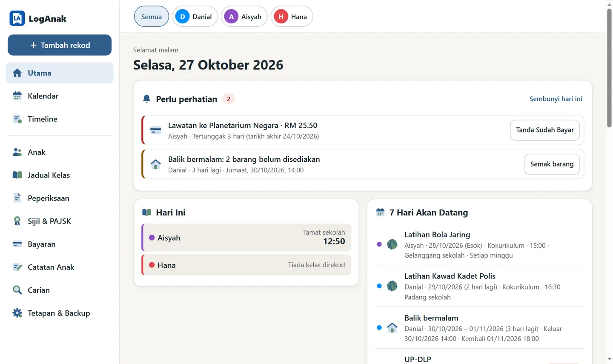Click the Jadual Kelas book icon
The height and width of the screenshot is (364, 613).
17,175
